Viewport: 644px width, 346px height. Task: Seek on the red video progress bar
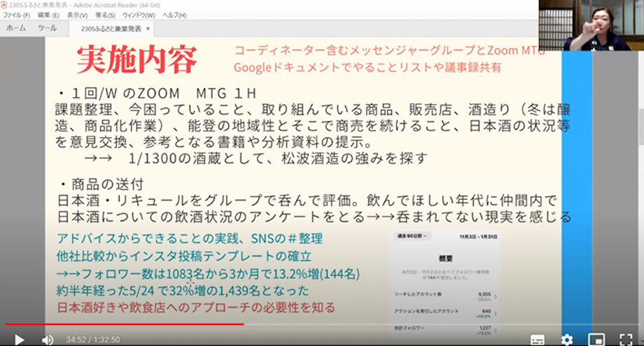click(125, 324)
